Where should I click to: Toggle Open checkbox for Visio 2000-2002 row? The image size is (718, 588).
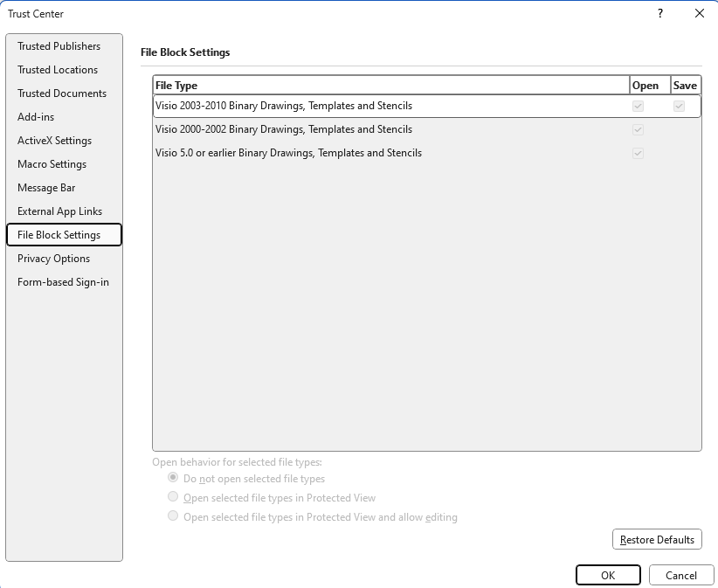click(x=638, y=129)
